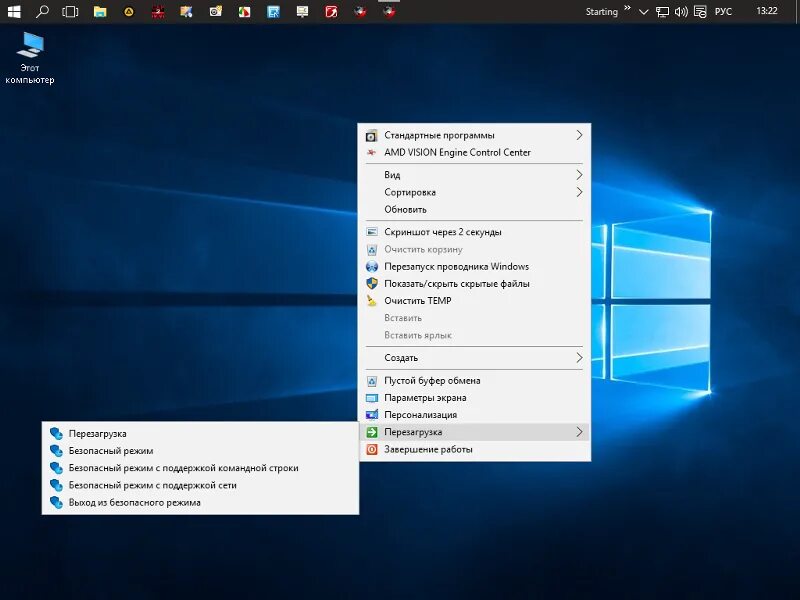Select 'Пустой буфер обмена'
This screenshot has height=600, width=800.
[474, 381]
